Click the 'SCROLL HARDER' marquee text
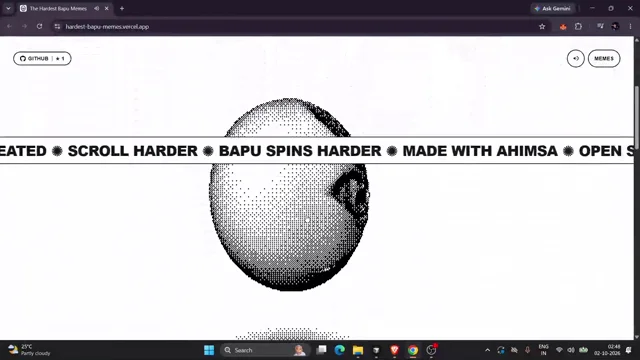640x360 pixels. pyautogui.click(x=133, y=151)
